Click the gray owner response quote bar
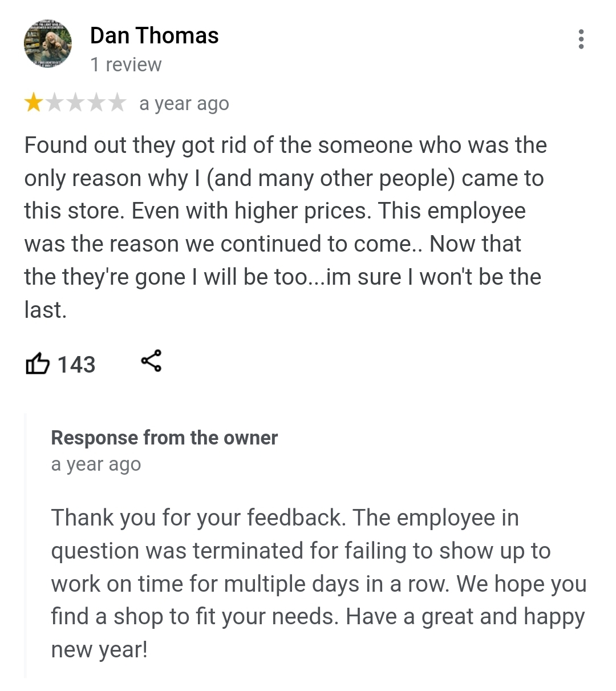Screen dimensions: 616x691 click(25, 545)
